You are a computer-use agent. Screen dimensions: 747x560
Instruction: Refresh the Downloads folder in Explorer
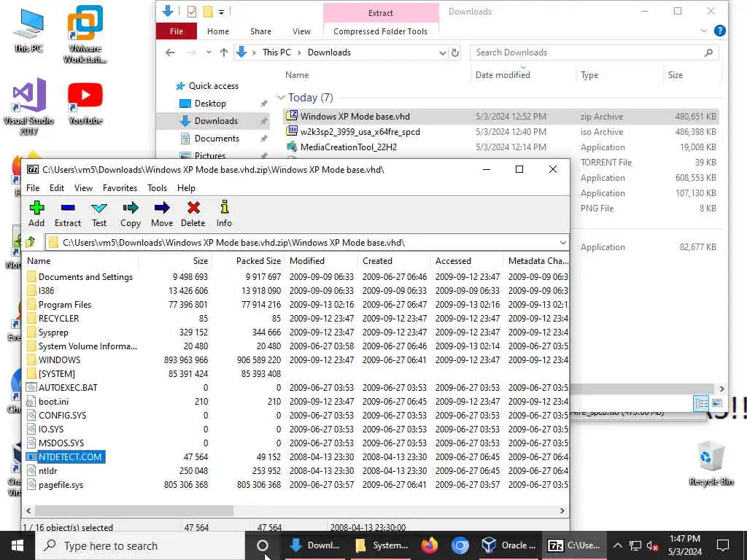point(455,52)
